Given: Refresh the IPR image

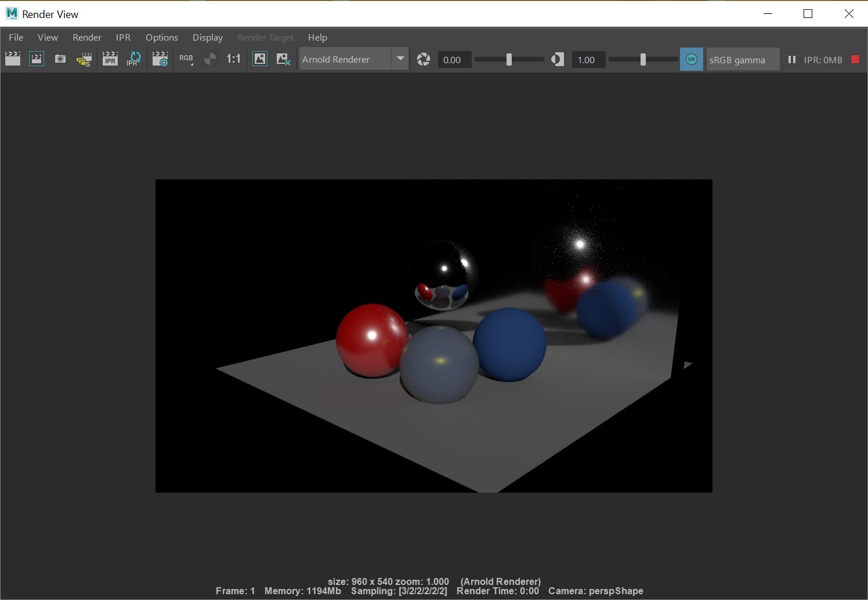Looking at the screenshot, I should coord(134,59).
